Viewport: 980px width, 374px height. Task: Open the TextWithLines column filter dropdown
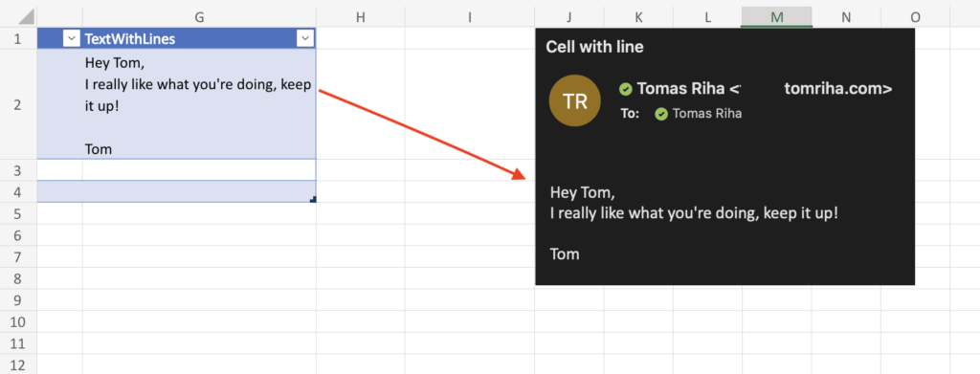pyautogui.click(x=304, y=39)
